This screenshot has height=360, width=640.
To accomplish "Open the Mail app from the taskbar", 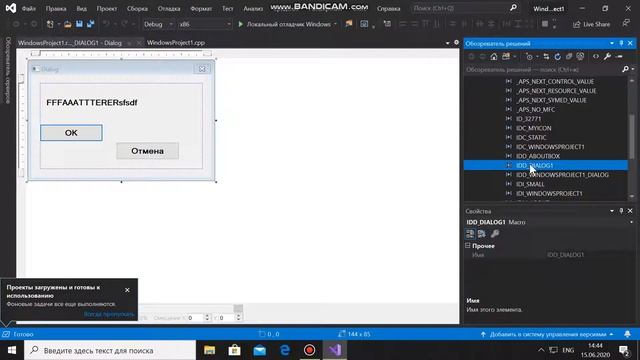I will pos(260,350).
